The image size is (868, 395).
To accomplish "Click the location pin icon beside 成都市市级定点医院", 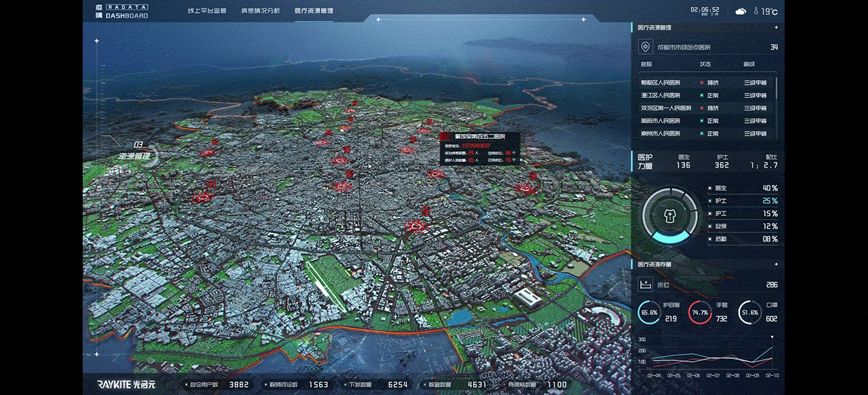I will (646, 47).
